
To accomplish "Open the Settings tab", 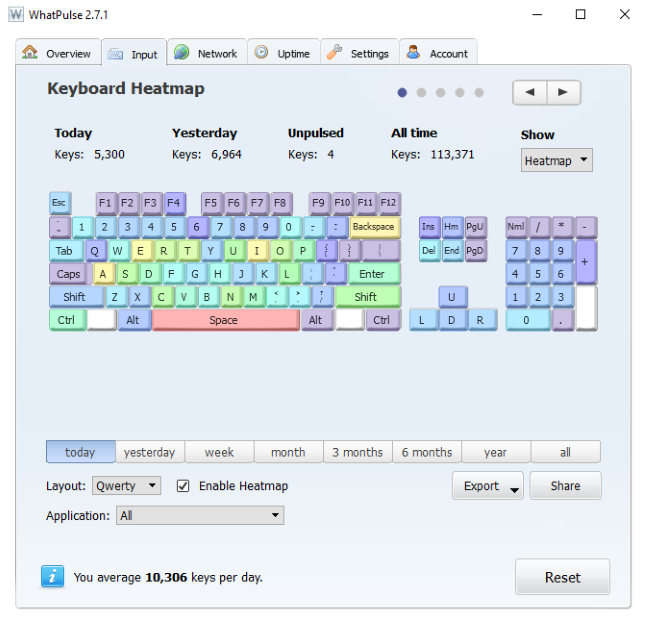I will click(x=360, y=53).
